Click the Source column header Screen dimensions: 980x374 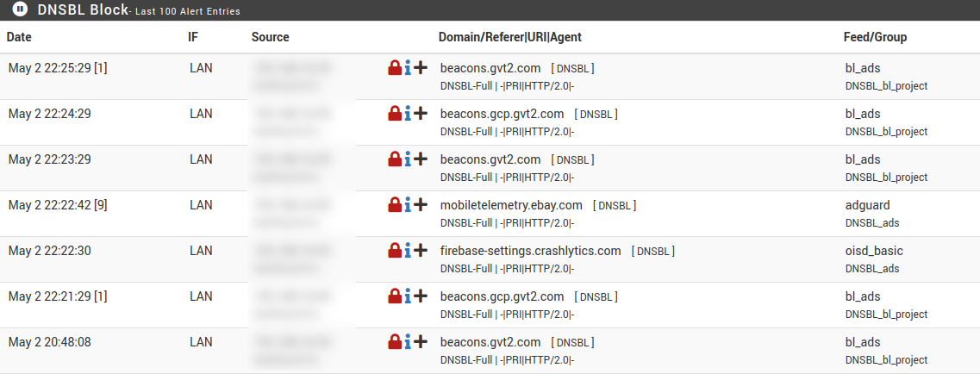pyautogui.click(x=270, y=37)
